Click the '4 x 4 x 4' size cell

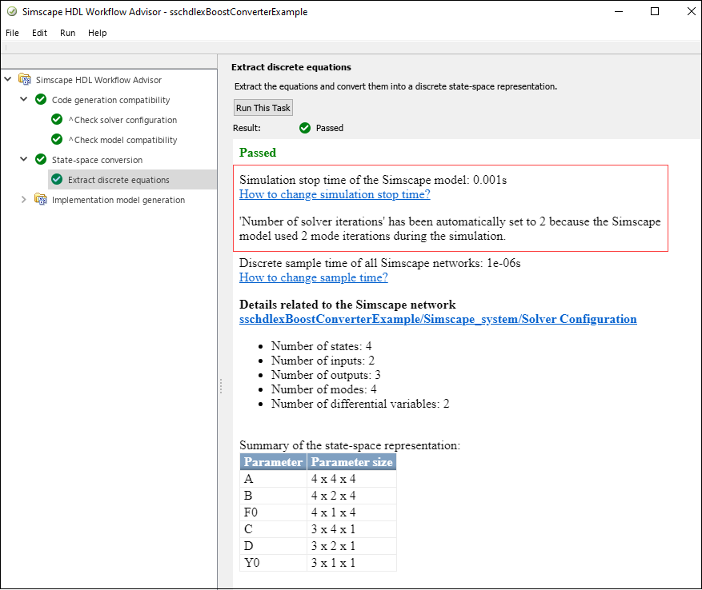pyautogui.click(x=351, y=479)
